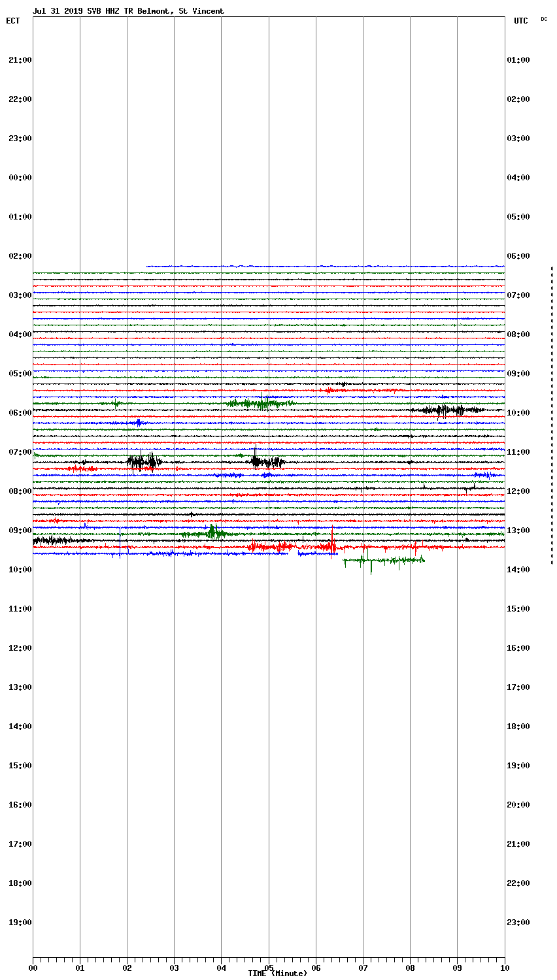This screenshot has height=980, width=557.
Task: Click minute tick label 07 on bottom axis
Action: click(363, 968)
